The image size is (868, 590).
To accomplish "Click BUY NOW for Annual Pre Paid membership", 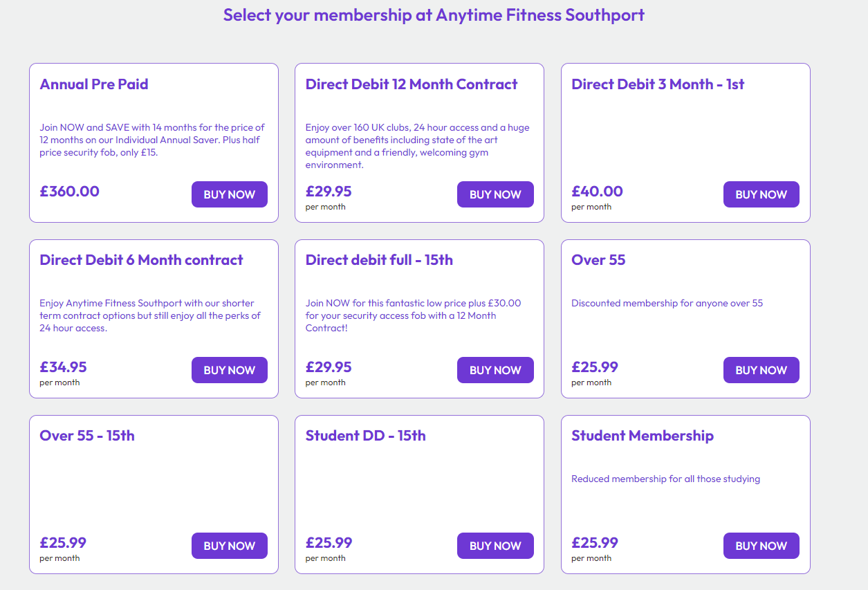I will tap(229, 194).
